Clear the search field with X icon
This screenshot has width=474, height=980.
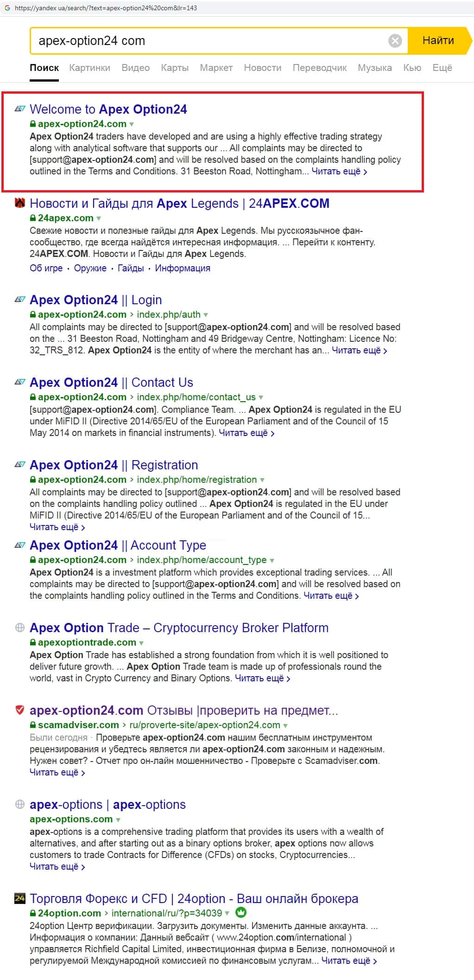pyautogui.click(x=395, y=41)
